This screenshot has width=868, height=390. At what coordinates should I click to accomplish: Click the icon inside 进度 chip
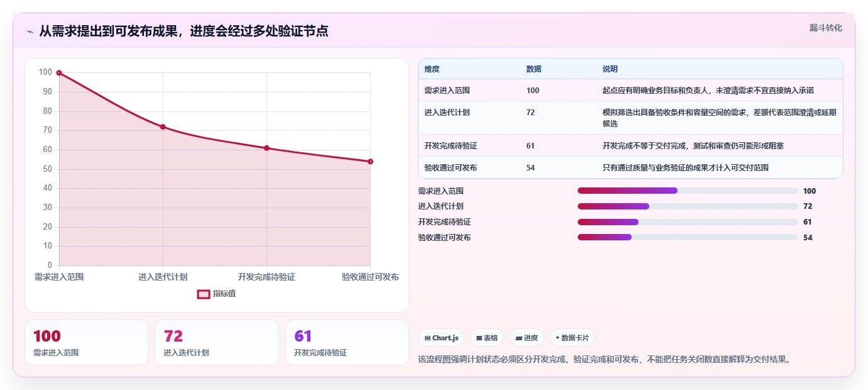click(x=519, y=338)
